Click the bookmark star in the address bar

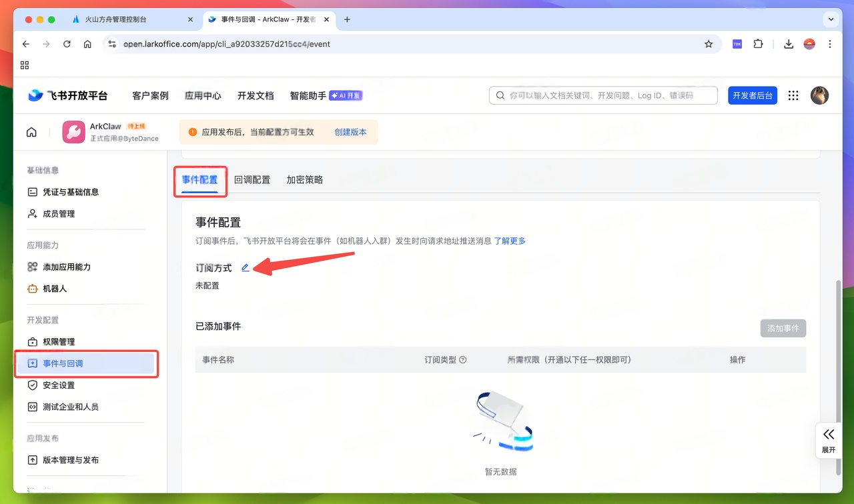pyautogui.click(x=709, y=44)
